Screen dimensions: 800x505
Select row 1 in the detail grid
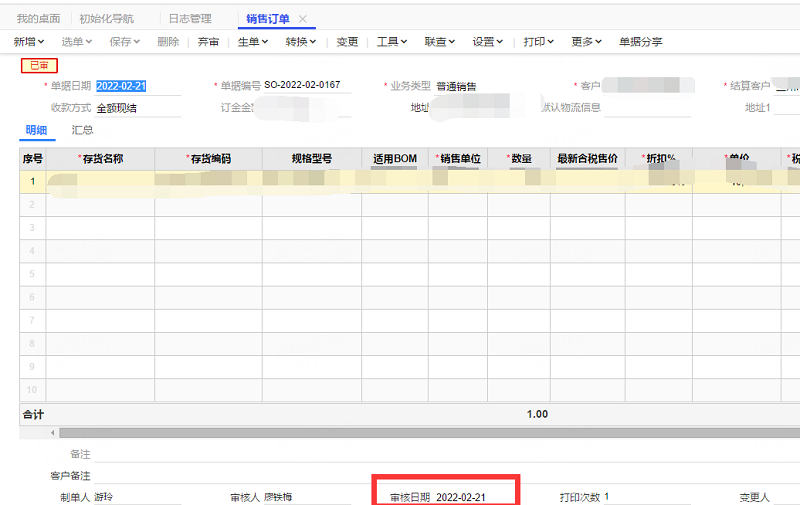coord(32,181)
